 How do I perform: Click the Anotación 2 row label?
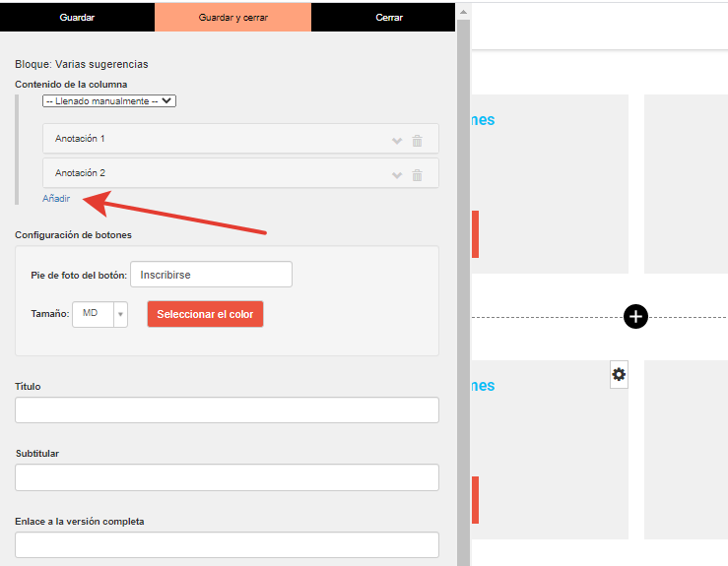click(x=80, y=173)
